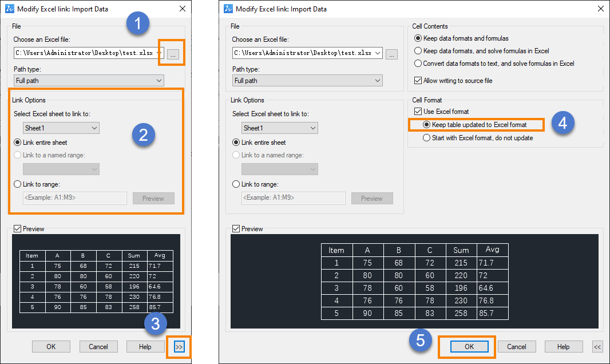Image resolution: width=610 pixels, height=364 pixels.
Task: Click Sum header cell in right preview table
Action: point(461,250)
